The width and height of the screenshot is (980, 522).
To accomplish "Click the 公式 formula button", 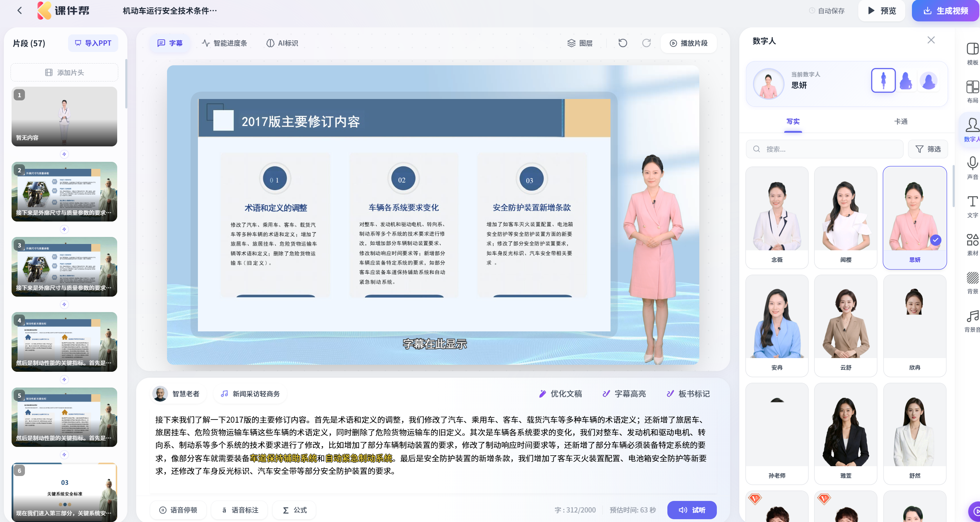I will tap(294, 510).
